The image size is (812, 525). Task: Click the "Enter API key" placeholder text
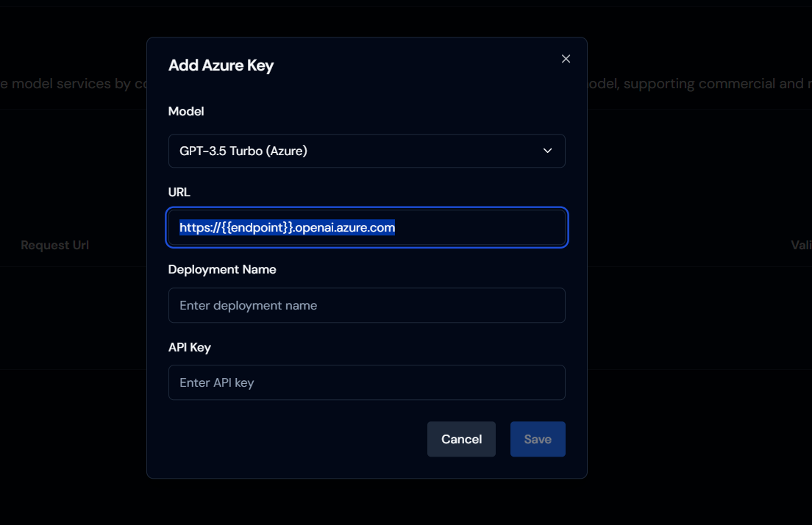pos(216,382)
